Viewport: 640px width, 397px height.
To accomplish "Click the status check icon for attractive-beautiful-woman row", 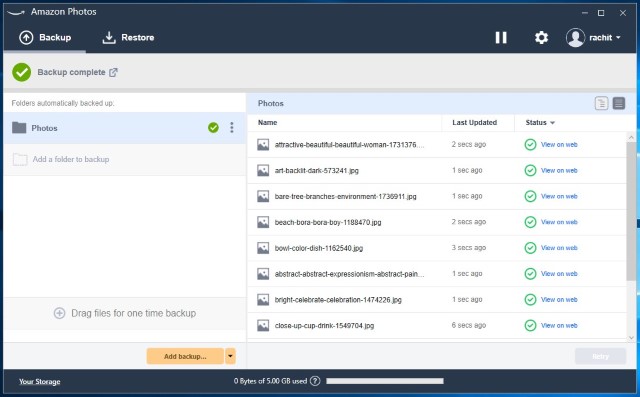I will coord(530,144).
